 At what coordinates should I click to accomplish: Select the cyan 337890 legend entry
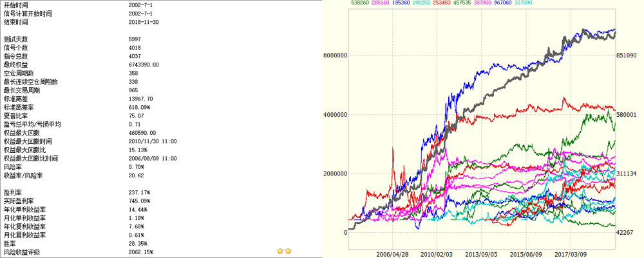(x=578, y=3)
